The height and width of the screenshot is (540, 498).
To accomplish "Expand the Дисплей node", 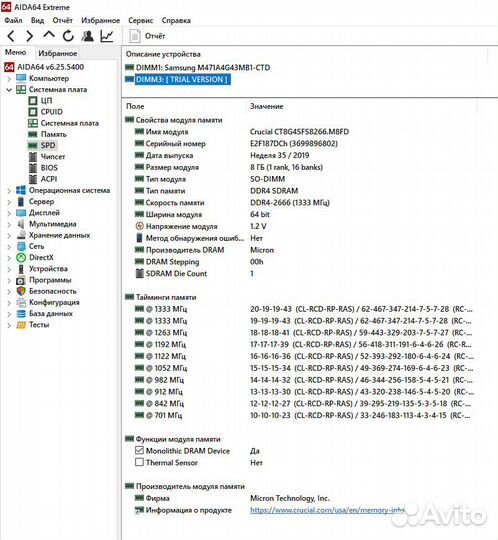I will [x=9, y=213].
